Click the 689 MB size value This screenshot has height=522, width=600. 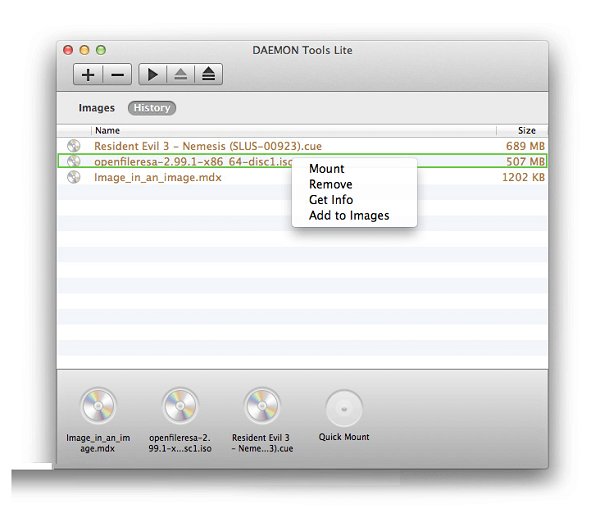click(525, 146)
